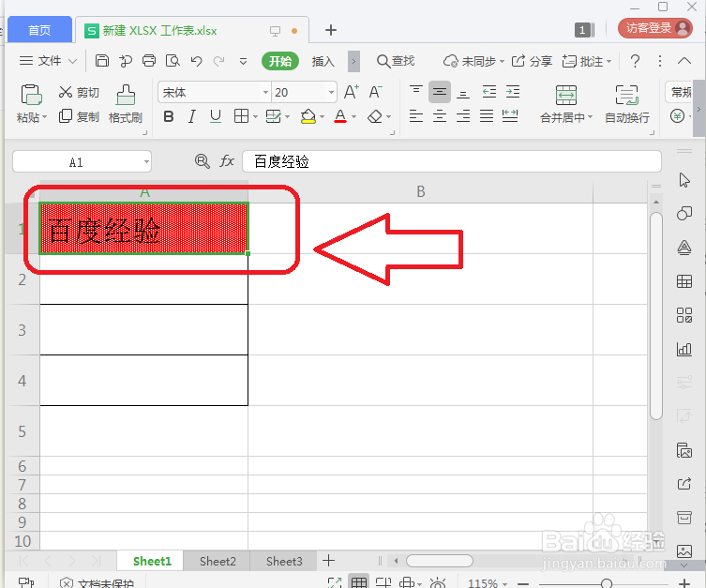Open the help question mark icon
The height and width of the screenshot is (588, 706).
pyautogui.click(x=635, y=61)
